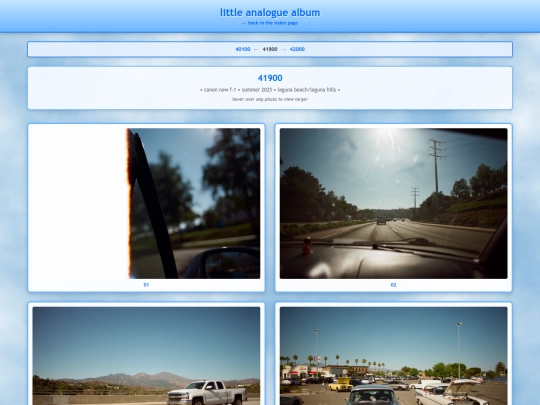540x405 pixels.
Task: Click the caption label 02
Action: click(393, 285)
